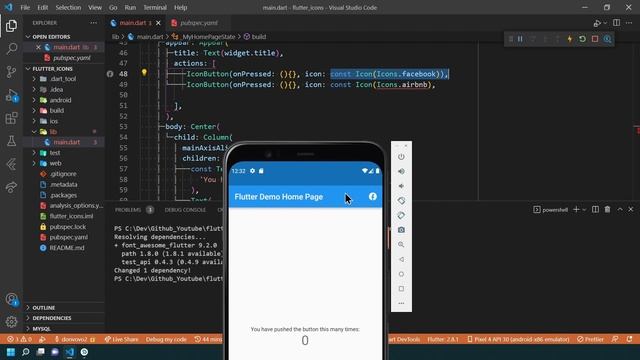Open the Selection menu
Screen dimensions: 640x360
point(68,7)
